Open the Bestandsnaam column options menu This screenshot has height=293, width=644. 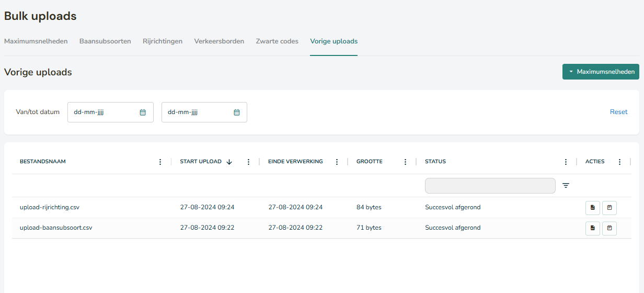[x=160, y=162]
